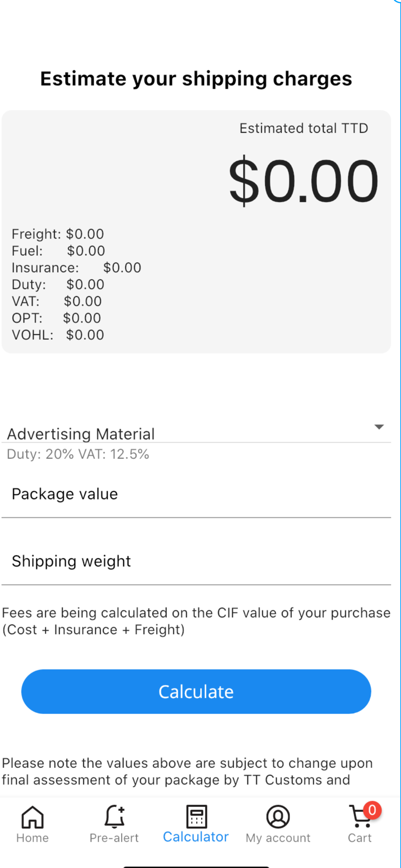The height and width of the screenshot is (868, 401).
Task: Tap the Estimate your shipping charges heading
Action: coord(196,79)
